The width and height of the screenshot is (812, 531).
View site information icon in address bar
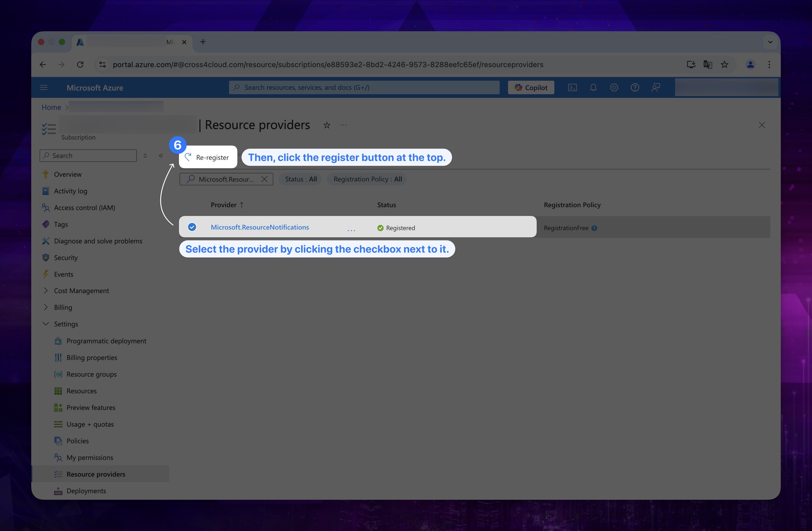click(x=102, y=65)
